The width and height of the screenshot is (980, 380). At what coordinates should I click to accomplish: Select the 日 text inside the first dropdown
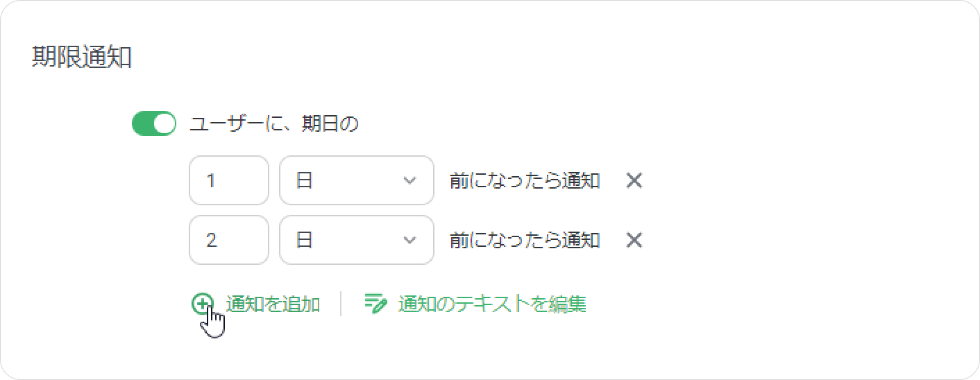(305, 181)
